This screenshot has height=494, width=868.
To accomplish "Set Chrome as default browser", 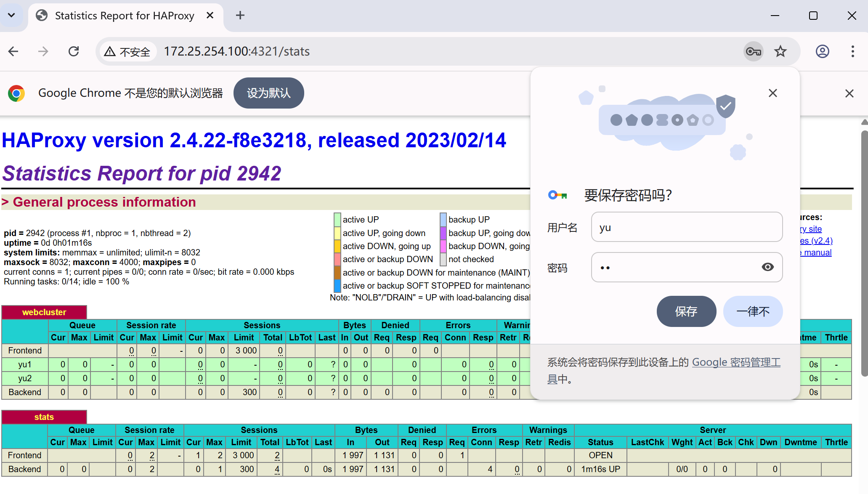I will 268,93.
